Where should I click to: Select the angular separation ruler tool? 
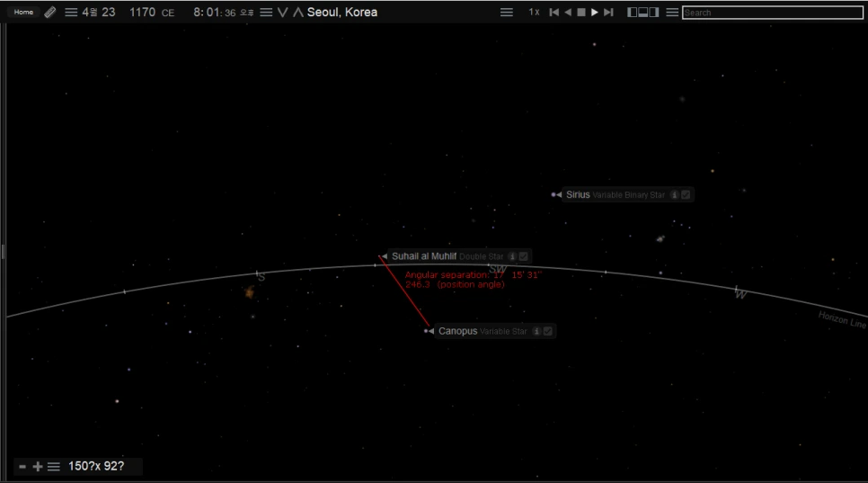[49, 13]
